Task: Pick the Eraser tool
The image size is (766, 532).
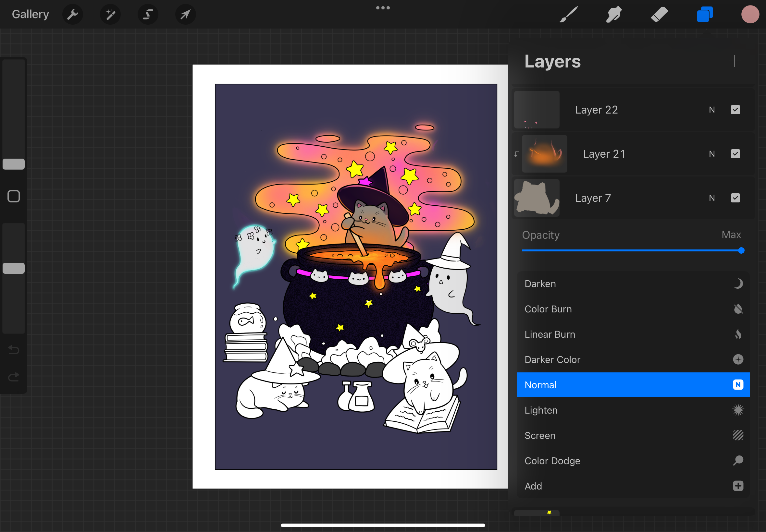Action: tap(659, 14)
